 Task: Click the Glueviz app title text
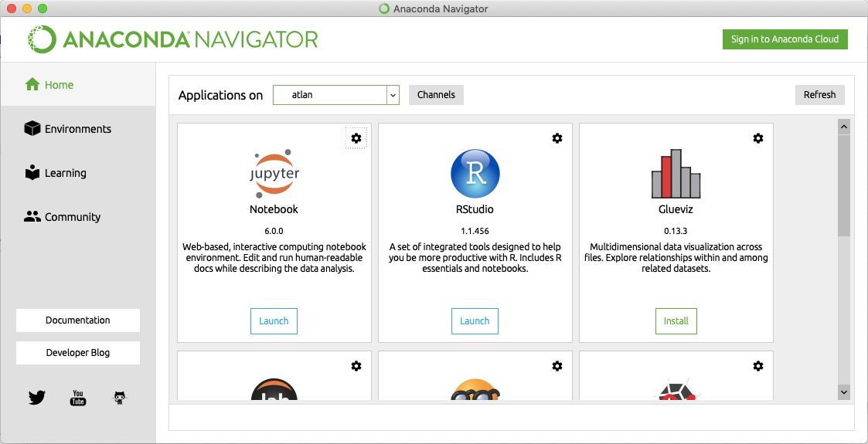[676, 209]
